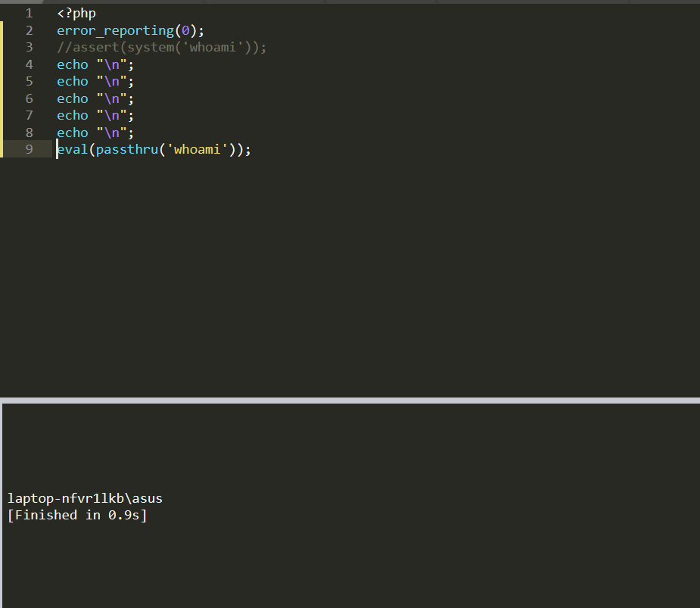Click line number 6 in the gutter
Viewport: 700px width, 608px height.
[x=29, y=98]
